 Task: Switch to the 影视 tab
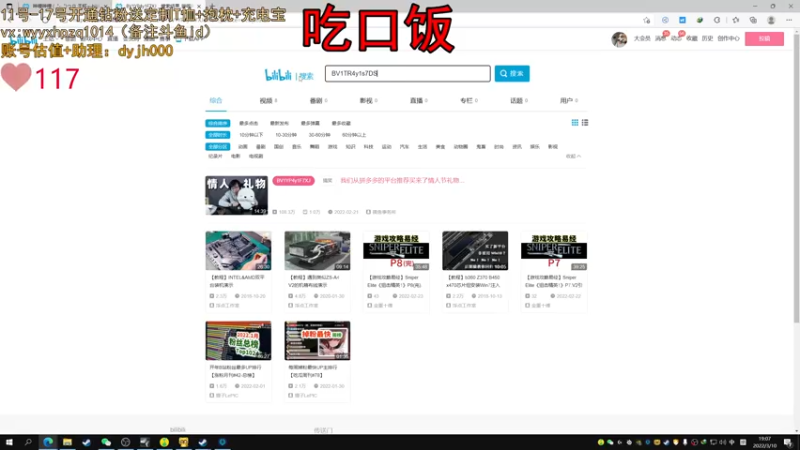(368, 101)
